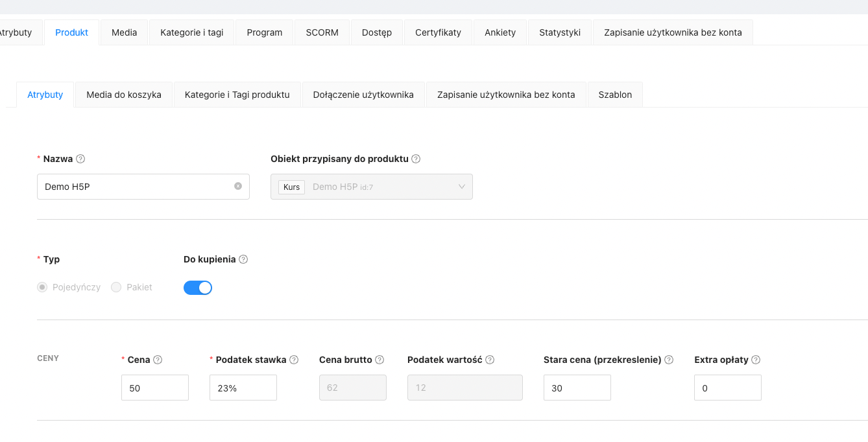Go to the SCORM tab
The height and width of the screenshot is (442, 868).
(x=322, y=32)
